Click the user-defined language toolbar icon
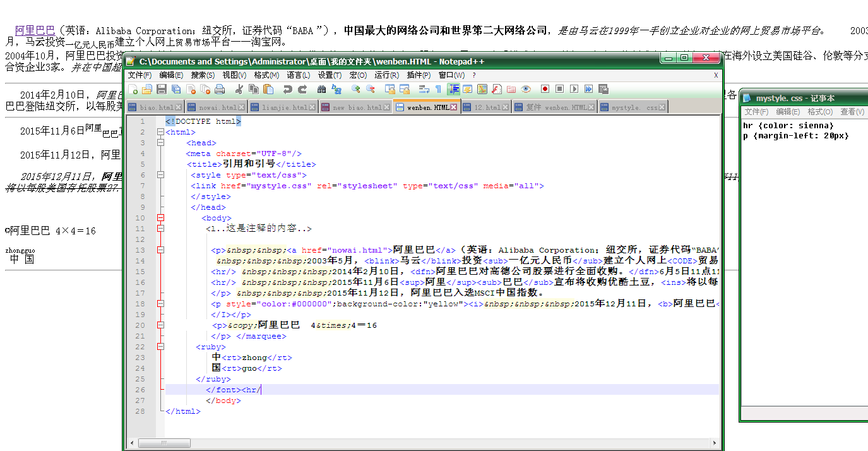Viewport: 868px width, 451px height. (x=468, y=89)
